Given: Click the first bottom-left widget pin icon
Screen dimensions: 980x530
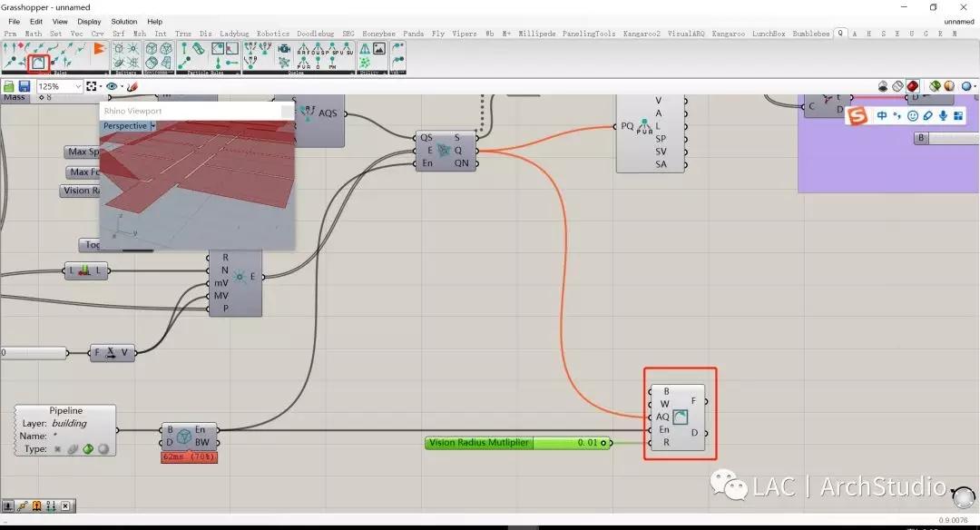Looking at the screenshot, I should click(x=7, y=506).
